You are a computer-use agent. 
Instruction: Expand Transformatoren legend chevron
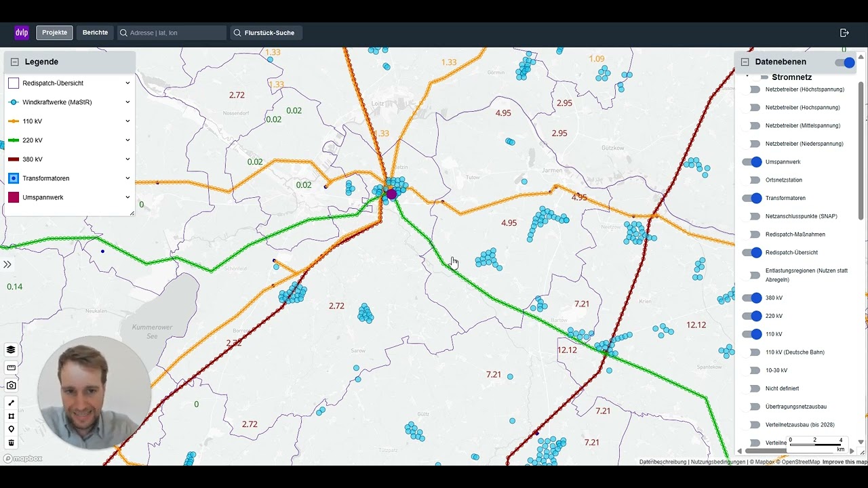point(127,178)
